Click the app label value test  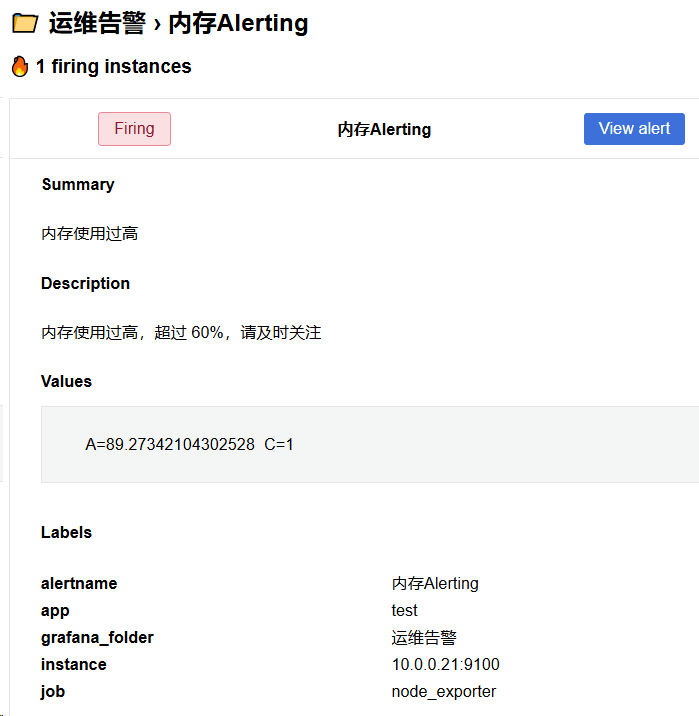pos(405,610)
